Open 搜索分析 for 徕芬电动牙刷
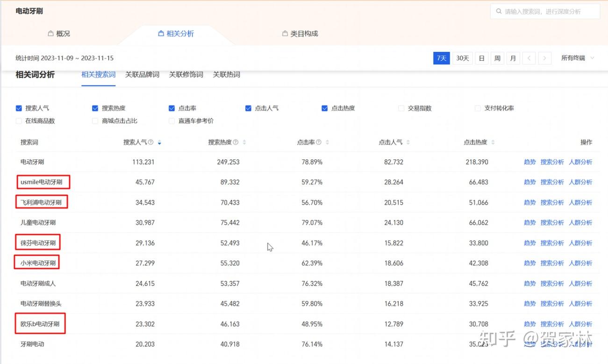This screenshot has width=608, height=364. 552,243
